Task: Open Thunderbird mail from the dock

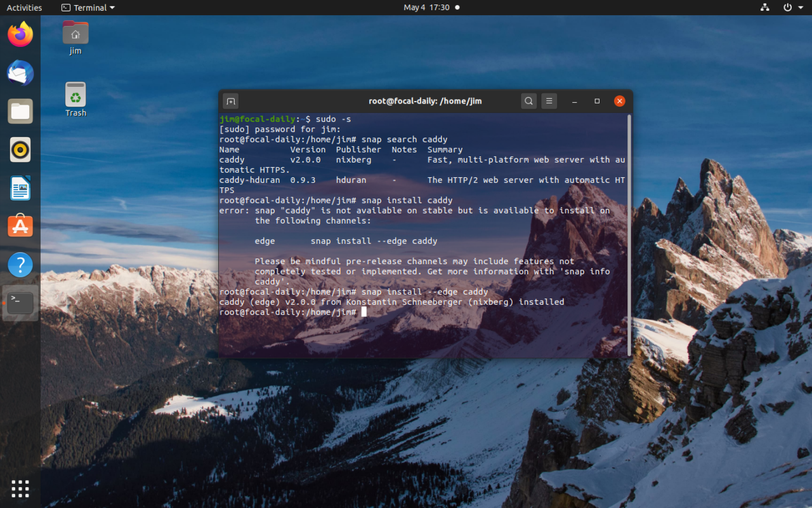Action: pyautogui.click(x=20, y=73)
